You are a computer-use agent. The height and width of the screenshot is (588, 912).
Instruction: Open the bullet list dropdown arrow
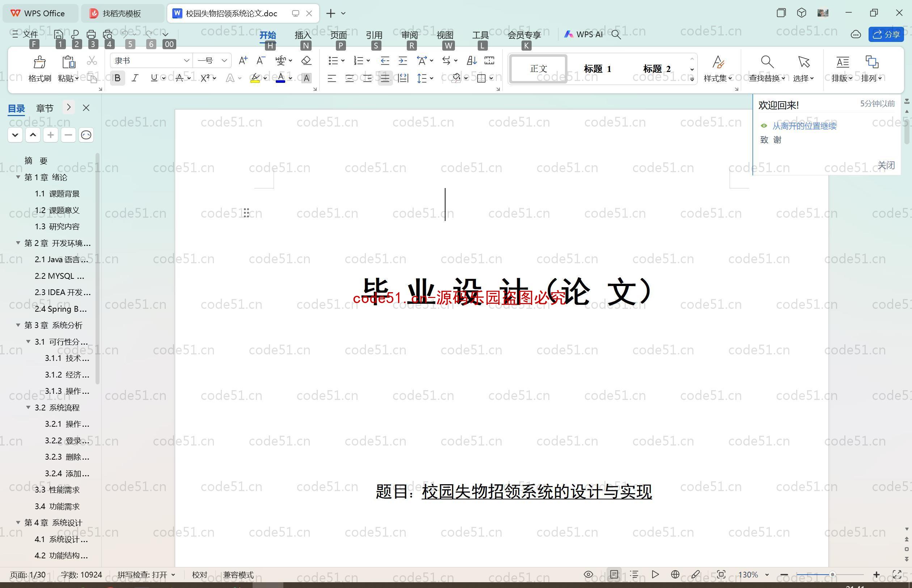[x=343, y=60]
